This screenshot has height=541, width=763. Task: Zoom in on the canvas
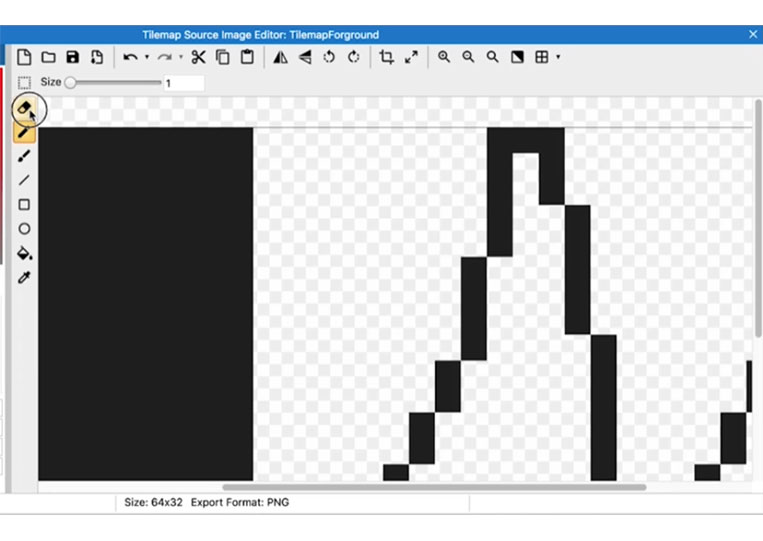click(x=444, y=57)
